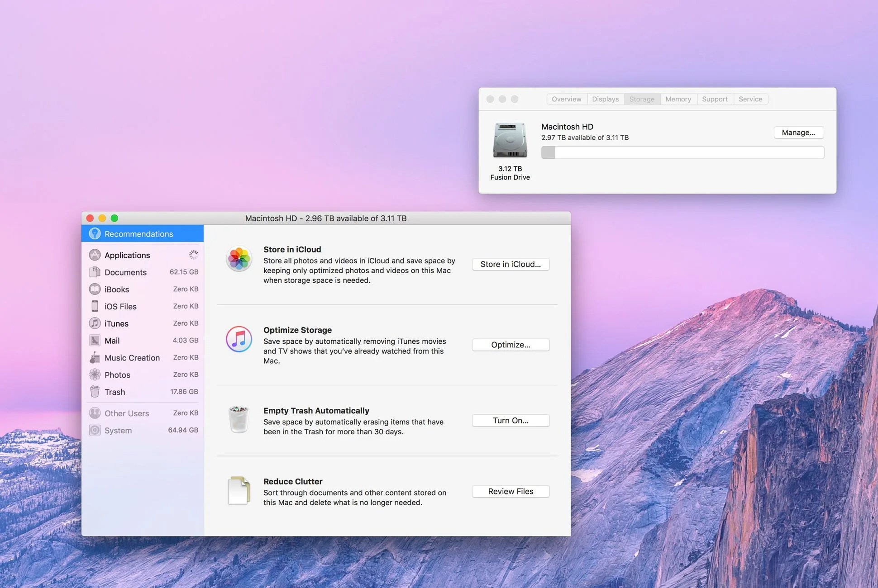
Task: Click the System gear icon in sidebar
Action: [95, 430]
